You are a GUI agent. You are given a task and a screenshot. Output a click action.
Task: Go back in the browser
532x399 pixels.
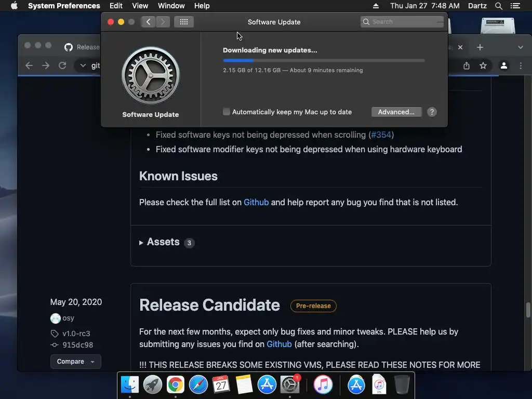[x=29, y=65]
